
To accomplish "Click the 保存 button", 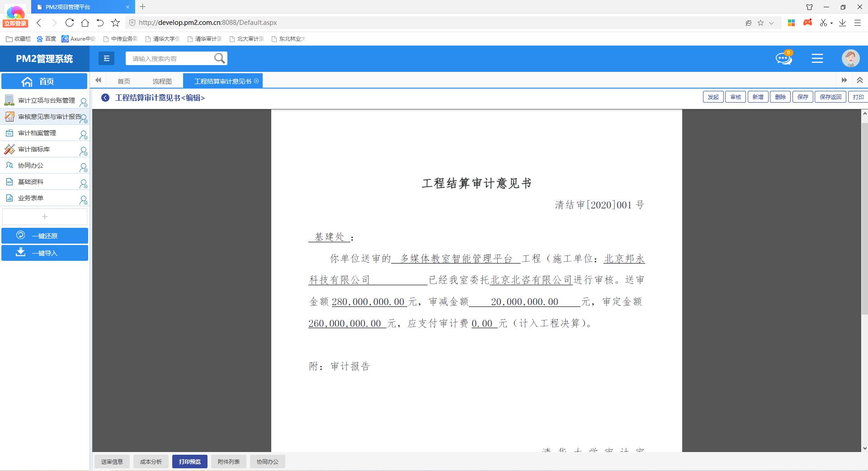I will (x=802, y=97).
